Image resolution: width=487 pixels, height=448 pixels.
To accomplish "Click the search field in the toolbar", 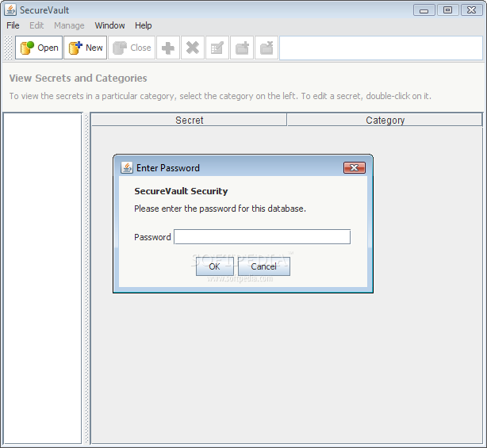I will [x=381, y=48].
